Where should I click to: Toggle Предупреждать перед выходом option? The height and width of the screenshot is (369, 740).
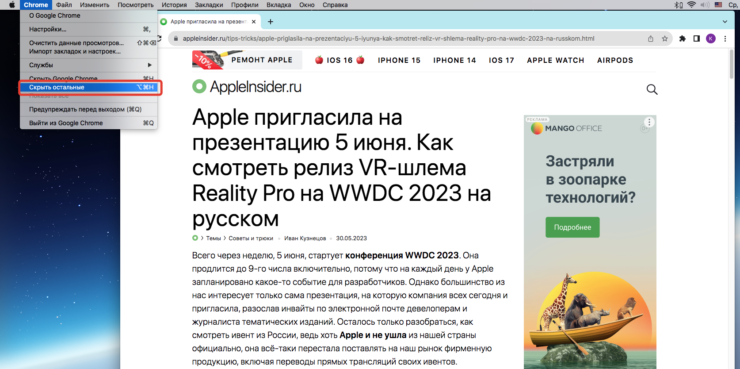(89, 109)
